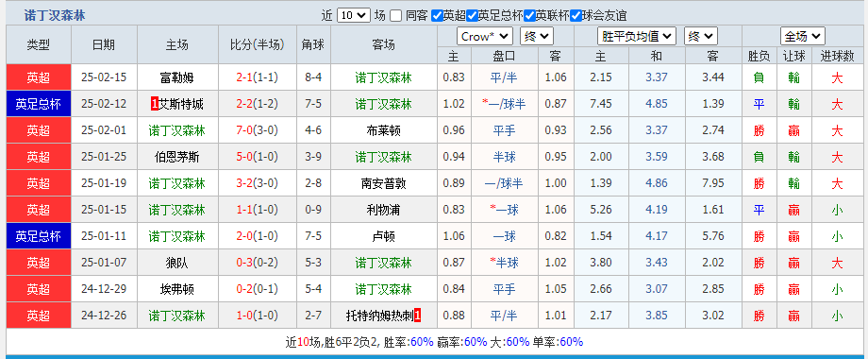Screen dimensions: 868x359
Task: Click corner count 0-9 in 利物浦 row
Action: tap(313, 210)
